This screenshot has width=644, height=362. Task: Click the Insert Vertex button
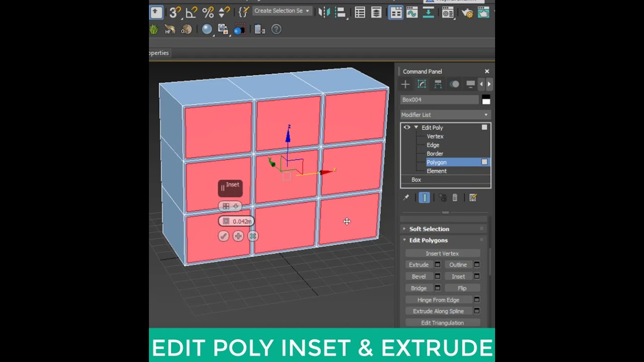point(442,254)
